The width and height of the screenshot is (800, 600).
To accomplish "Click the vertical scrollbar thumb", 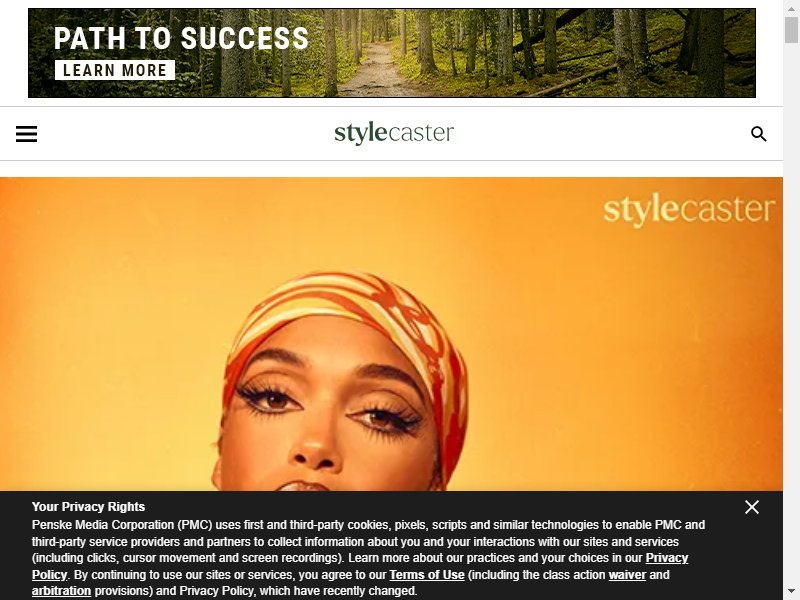I will click(x=791, y=30).
